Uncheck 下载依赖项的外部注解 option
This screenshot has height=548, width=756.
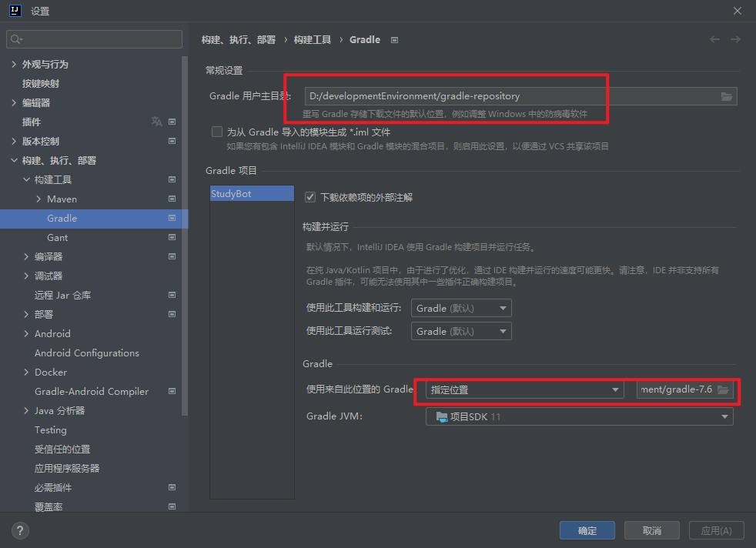tap(310, 197)
